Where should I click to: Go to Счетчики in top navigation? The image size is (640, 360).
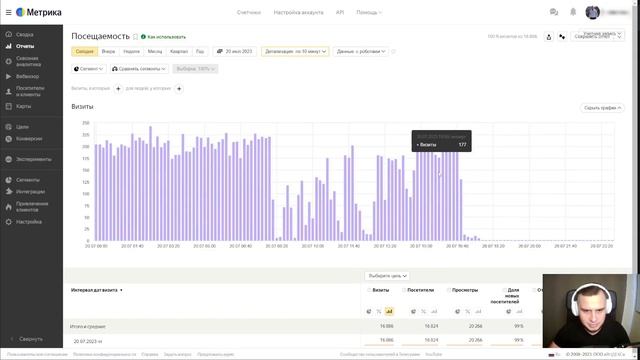click(x=249, y=13)
